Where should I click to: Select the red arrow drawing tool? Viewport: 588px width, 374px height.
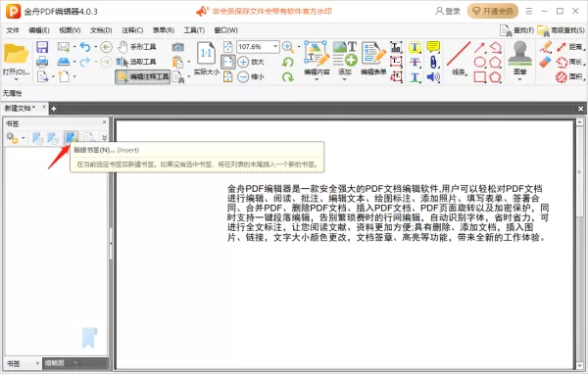[x=479, y=47]
